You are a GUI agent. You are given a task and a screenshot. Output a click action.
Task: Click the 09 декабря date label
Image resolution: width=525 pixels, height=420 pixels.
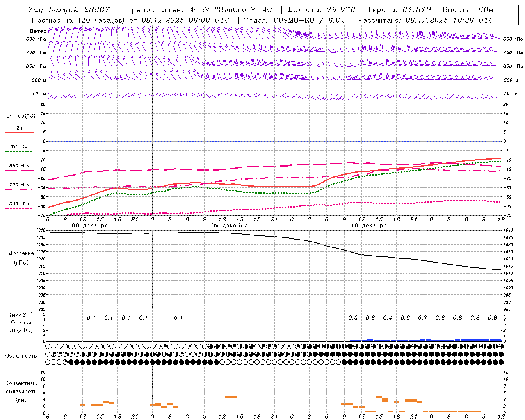[x=229, y=226]
